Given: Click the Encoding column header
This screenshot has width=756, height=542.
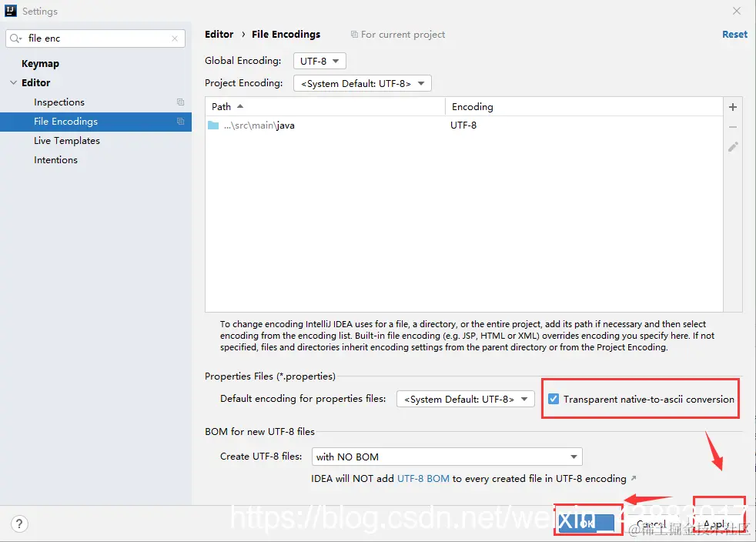Looking at the screenshot, I should point(584,106).
